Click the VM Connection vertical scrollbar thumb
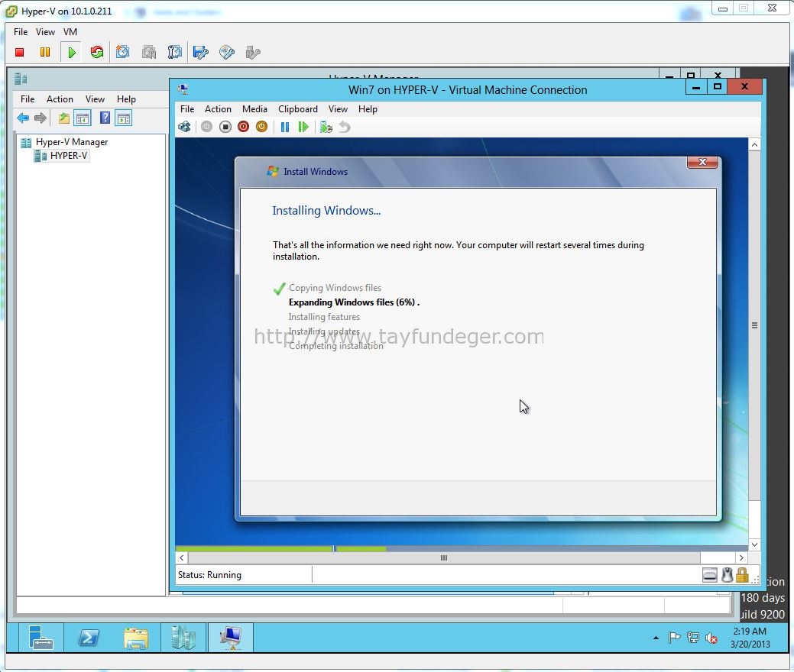 click(754, 325)
